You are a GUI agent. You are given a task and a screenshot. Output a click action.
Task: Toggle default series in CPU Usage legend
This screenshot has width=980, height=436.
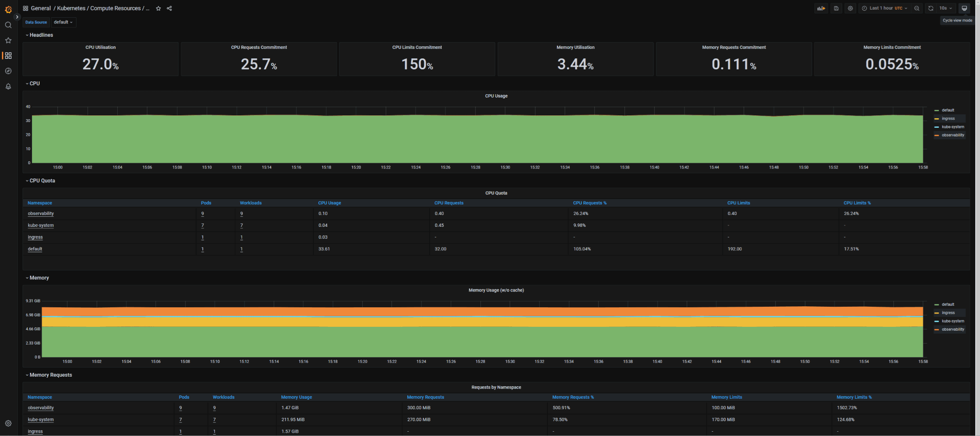click(947, 110)
